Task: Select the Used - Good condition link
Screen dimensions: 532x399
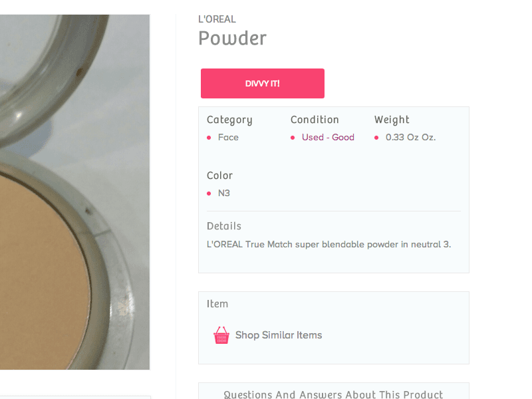Action: coord(328,138)
